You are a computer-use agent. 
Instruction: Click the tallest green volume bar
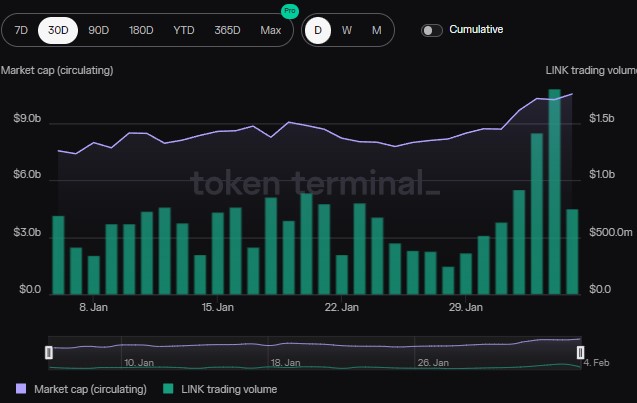coord(555,192)
